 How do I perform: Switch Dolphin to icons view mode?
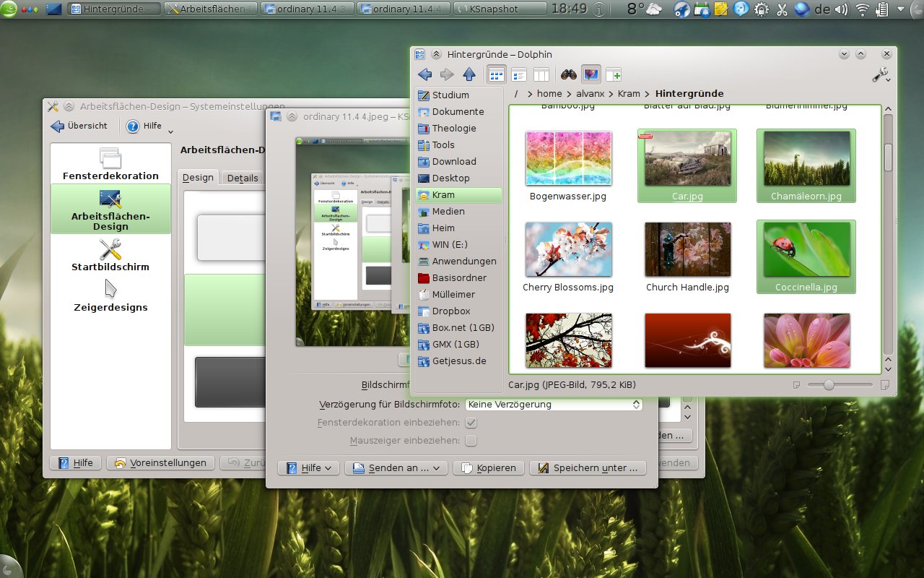(x=496, y=74)
